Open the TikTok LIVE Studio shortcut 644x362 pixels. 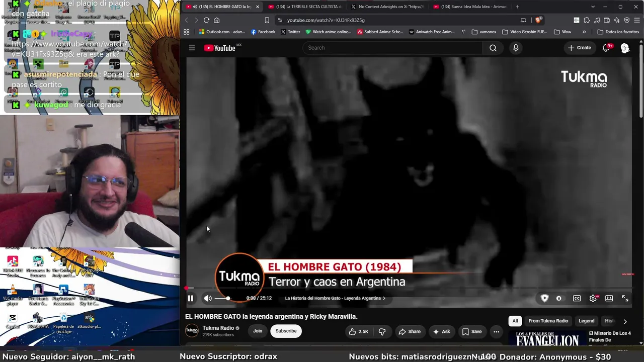coord(13,266)
